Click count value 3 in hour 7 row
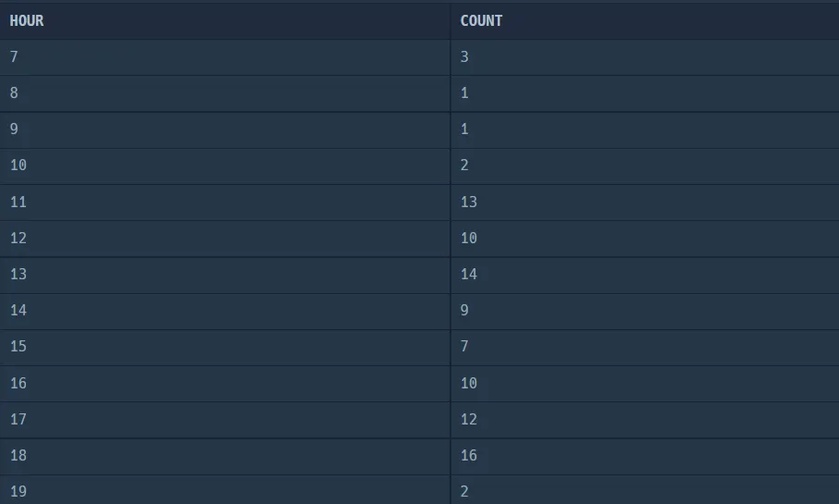Image resolution: width=839 pixels, height=504 pixels. coord(464,57)
